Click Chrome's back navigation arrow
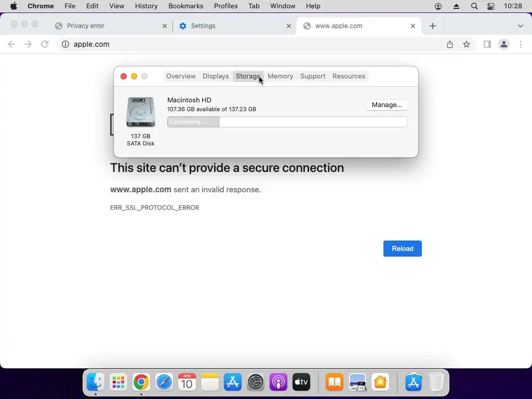The width and height of the screenshot is (532, 399). pyautogui.click(x=11, y=44)
